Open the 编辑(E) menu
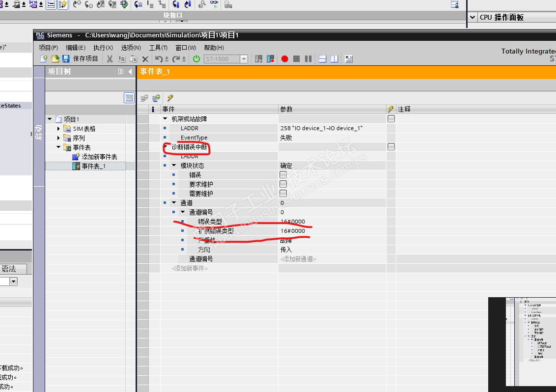 pyautogui.click(x=76, y=48)
